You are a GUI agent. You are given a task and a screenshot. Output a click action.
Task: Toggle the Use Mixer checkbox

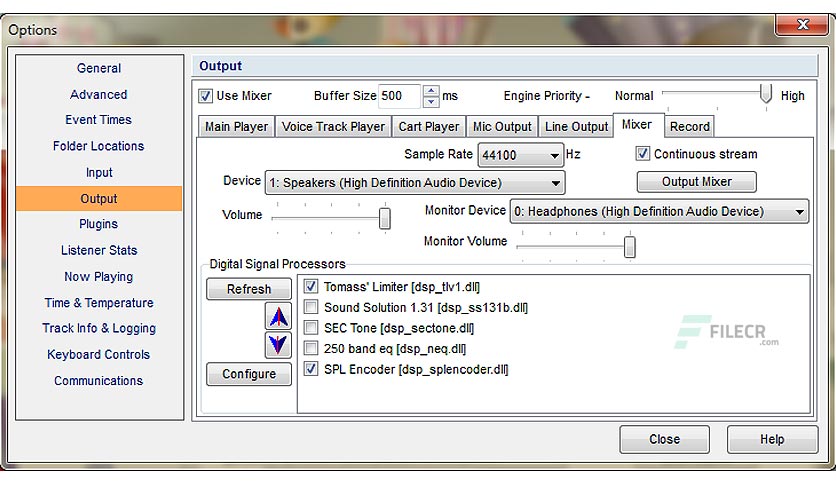205,96
